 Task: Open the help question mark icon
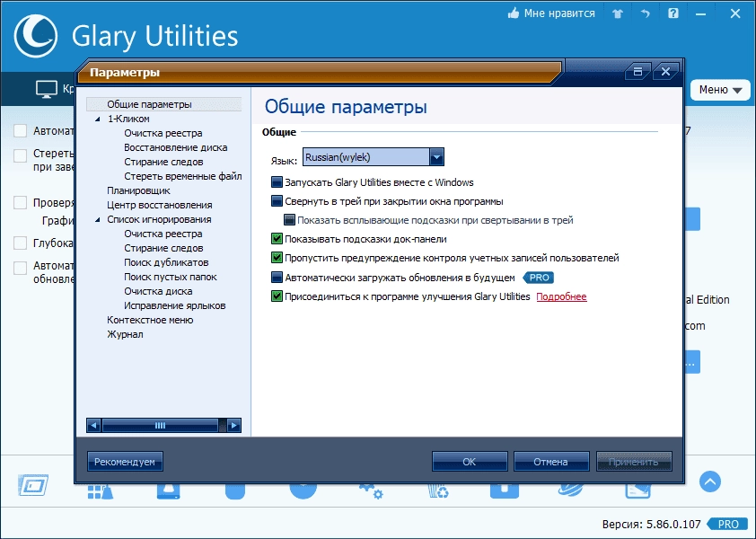[673, 13]
